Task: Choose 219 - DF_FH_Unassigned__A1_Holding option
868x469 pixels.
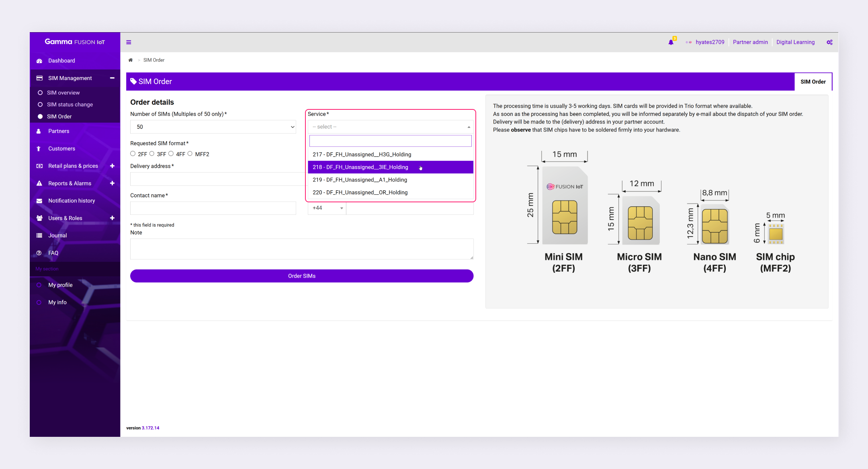Action: click(360, 180)
